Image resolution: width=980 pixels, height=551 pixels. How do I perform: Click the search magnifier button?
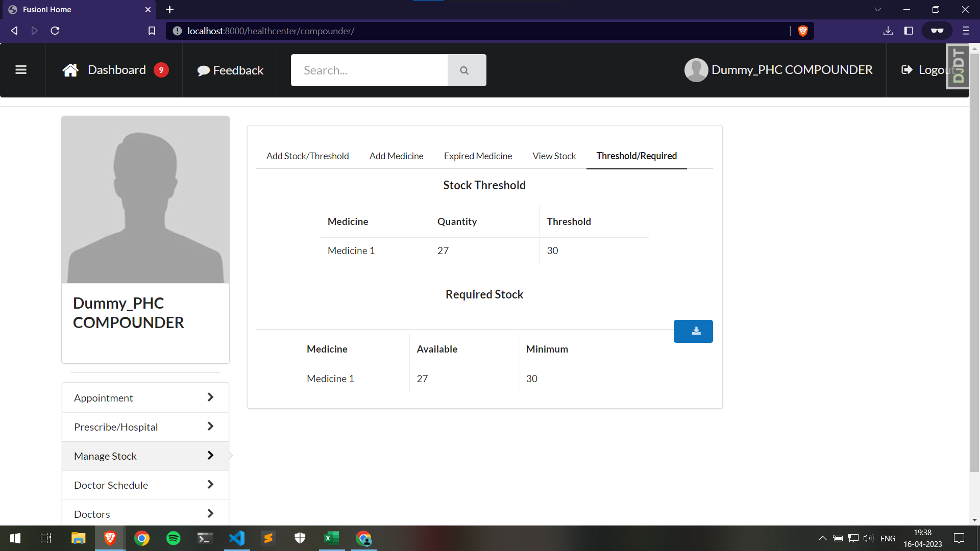464,70
